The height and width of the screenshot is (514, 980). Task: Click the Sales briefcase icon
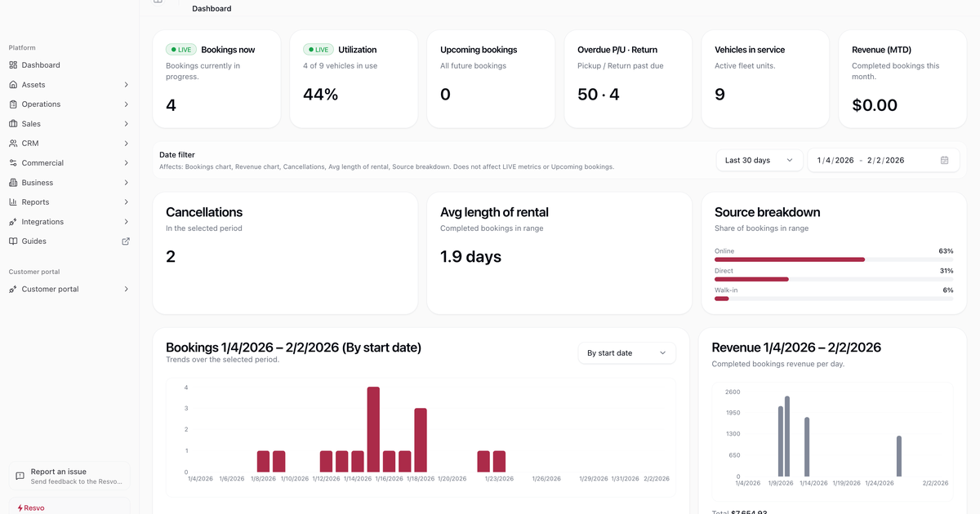click(13, 124)
